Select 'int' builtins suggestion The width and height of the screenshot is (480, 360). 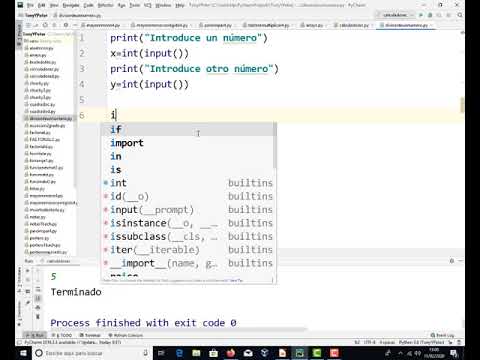(x=189, y=183)
